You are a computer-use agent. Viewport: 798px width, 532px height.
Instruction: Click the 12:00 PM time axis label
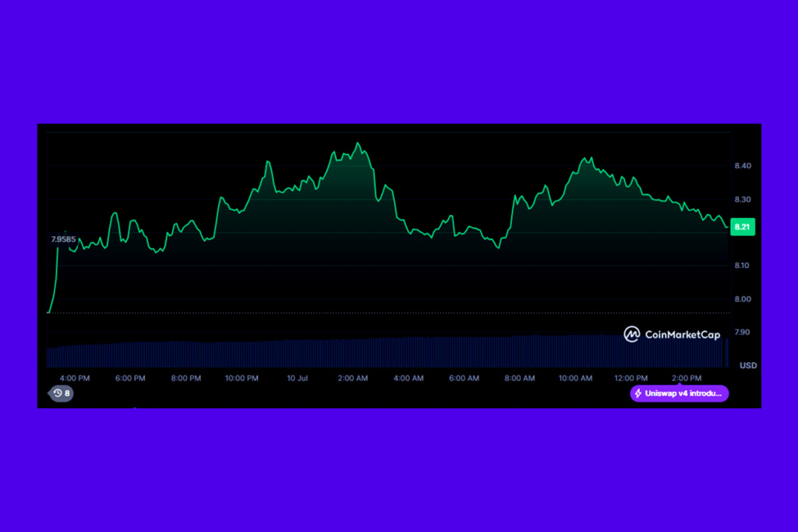[630, 379]
